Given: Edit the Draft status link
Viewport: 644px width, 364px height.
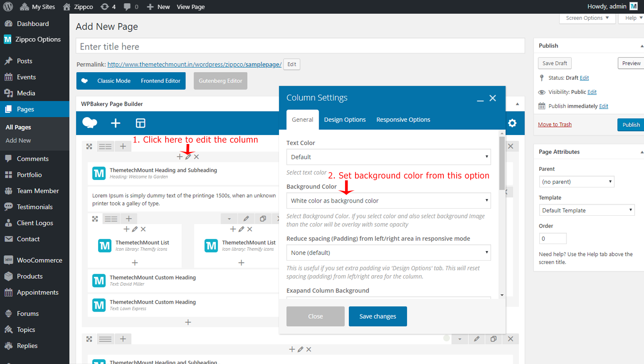Looking at the screenshot, I should (584, 78).
